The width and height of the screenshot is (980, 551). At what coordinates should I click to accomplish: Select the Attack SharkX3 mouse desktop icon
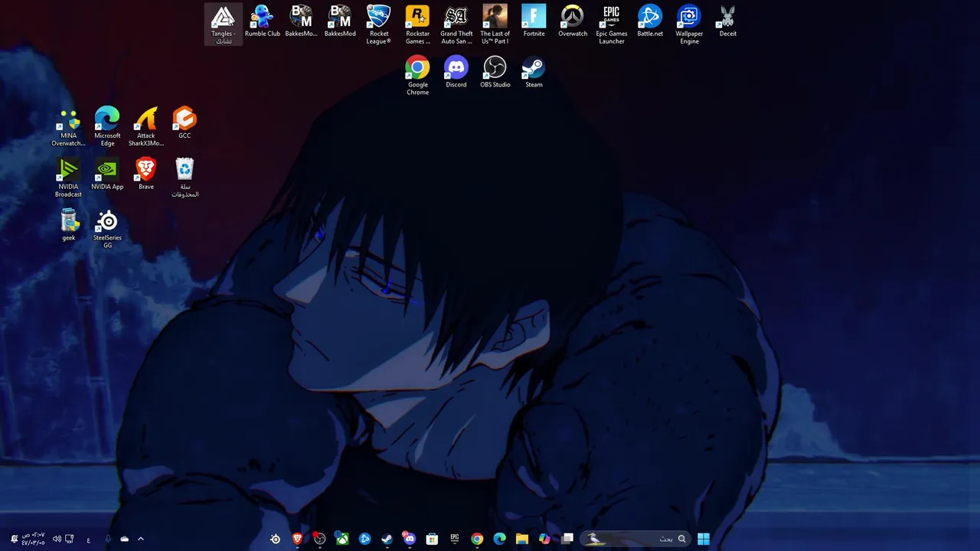click(146, 126)
